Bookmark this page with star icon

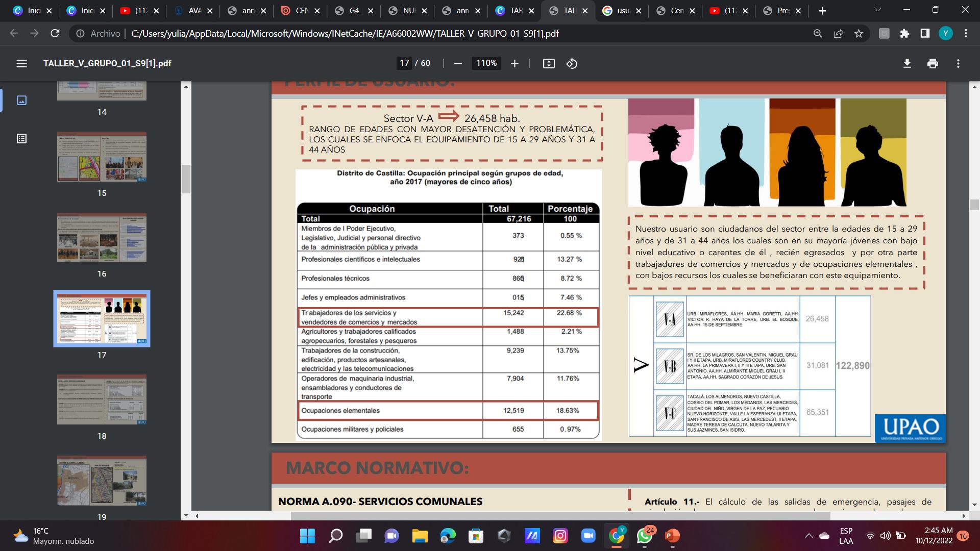click(x=859, y=33)
